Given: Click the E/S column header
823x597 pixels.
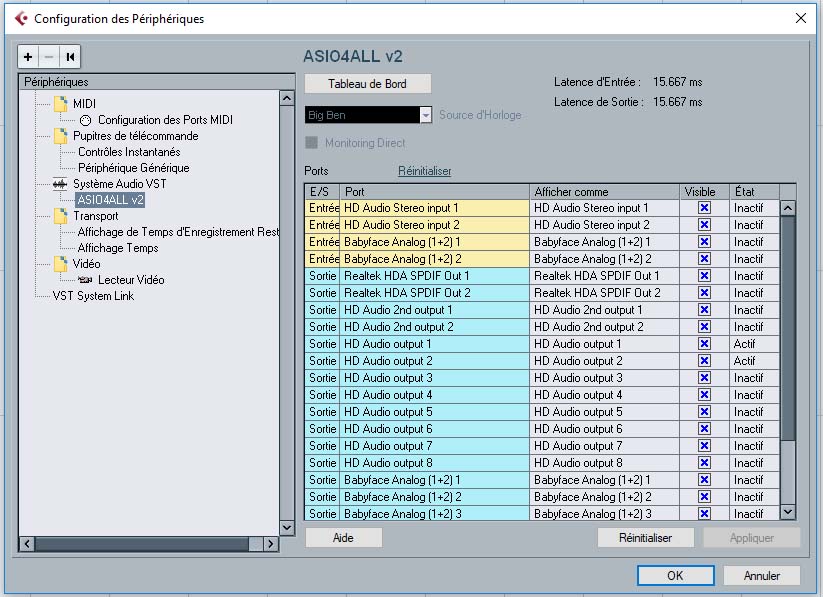Looking at the screenshot, I should pos(322,192).
